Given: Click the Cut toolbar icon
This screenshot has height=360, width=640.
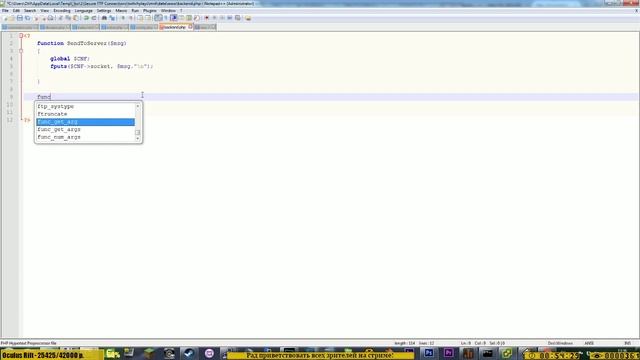Looking at the screenshot, I should (60, 18).
